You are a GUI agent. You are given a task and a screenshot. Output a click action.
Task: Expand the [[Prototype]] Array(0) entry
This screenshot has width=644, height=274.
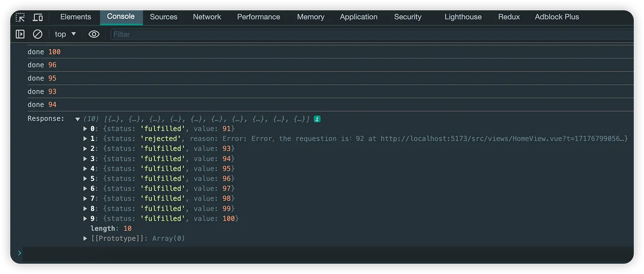coord(85,239)
